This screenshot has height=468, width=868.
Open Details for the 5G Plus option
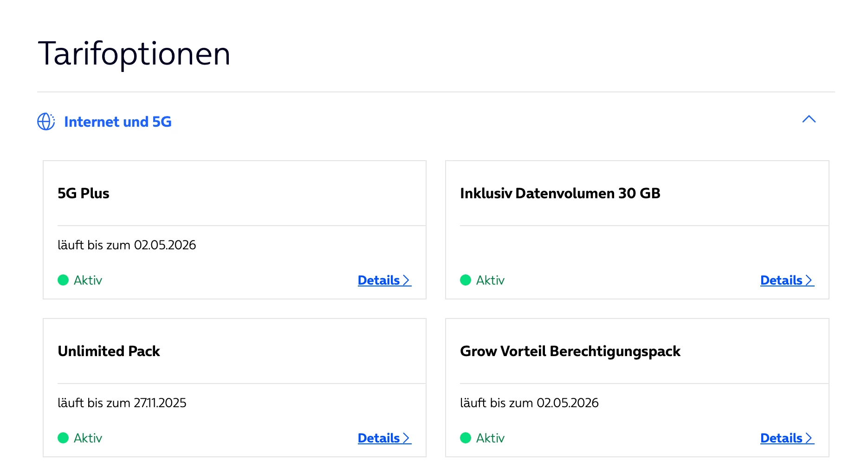pos(384,280)
